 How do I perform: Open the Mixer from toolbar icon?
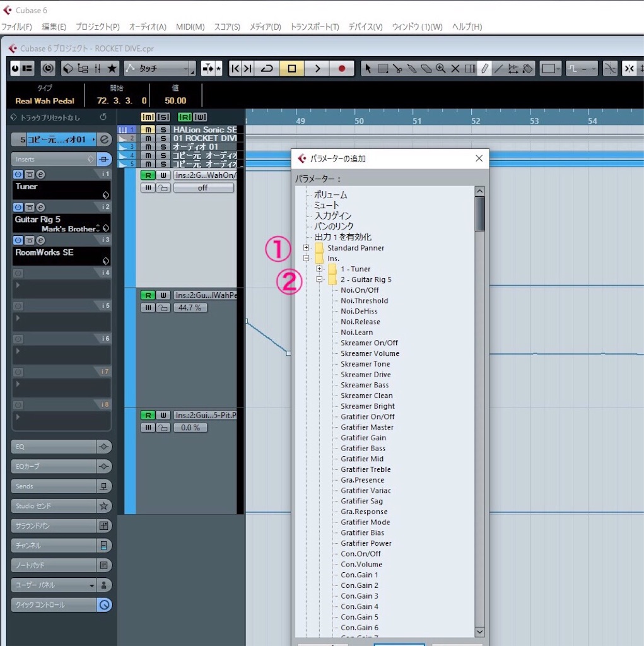pyautogui.click(x=98, y=68)
